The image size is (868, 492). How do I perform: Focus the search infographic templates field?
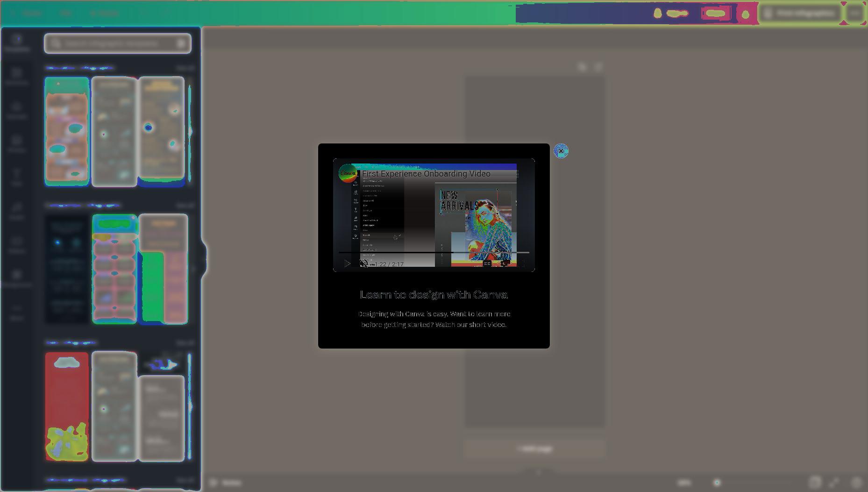118,43
